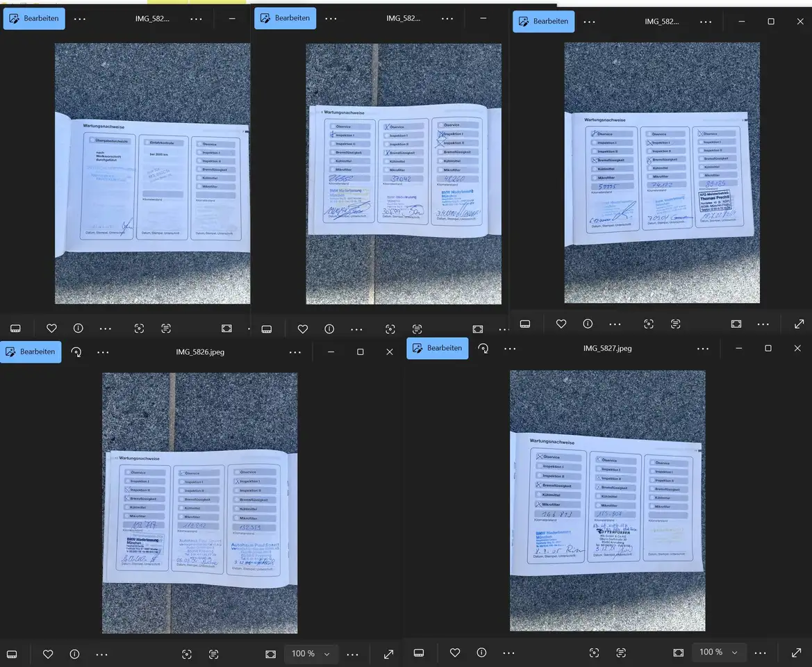812x667 pixels.
Task: Click the photo displayed in the IMG_5826.jpeg window
Action: click(200, 503)
